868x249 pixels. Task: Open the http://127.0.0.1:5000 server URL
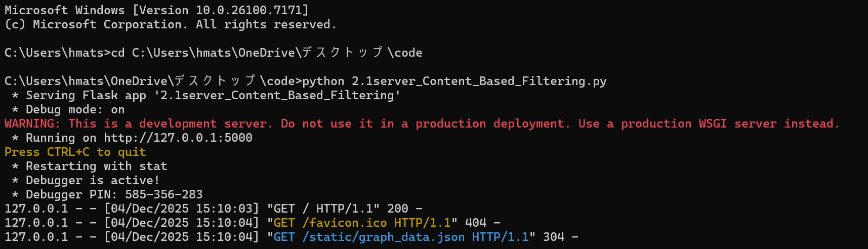pyautogui.click(x=178, y=138)
